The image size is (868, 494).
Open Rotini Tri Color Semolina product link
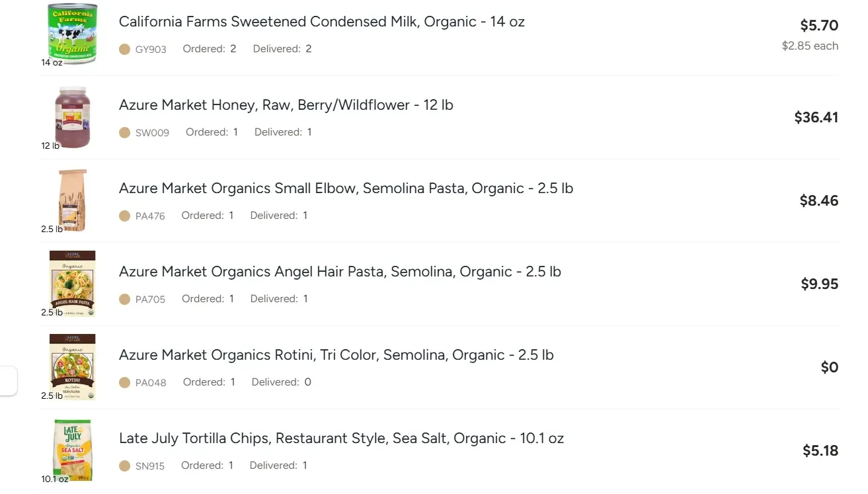[x=336, y=355]
